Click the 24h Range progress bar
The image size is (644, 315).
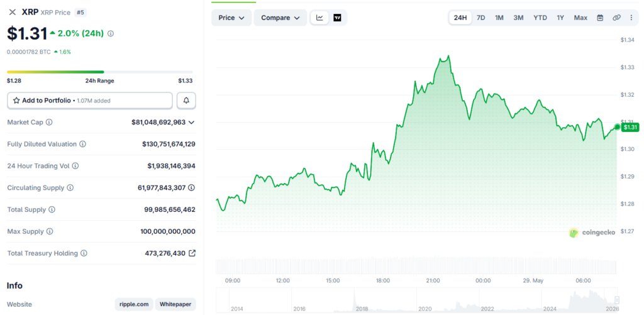point(100,72)
